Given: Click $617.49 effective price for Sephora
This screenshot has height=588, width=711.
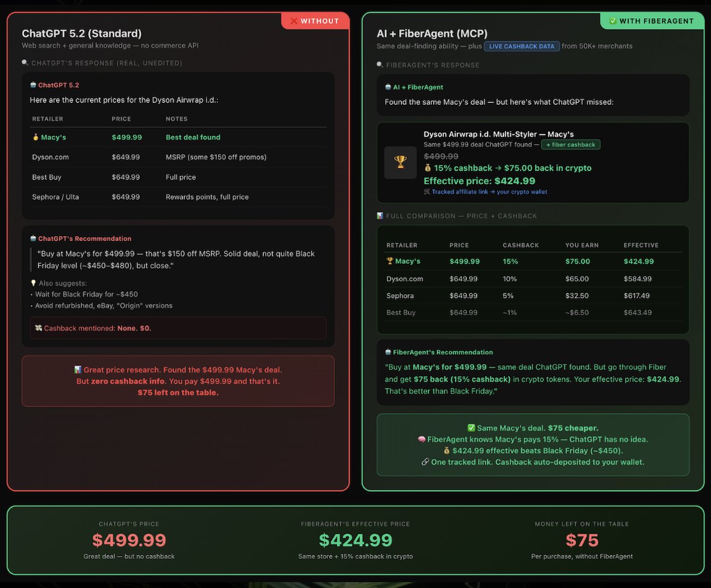Looking at the screenshot, I should point(636,296).
